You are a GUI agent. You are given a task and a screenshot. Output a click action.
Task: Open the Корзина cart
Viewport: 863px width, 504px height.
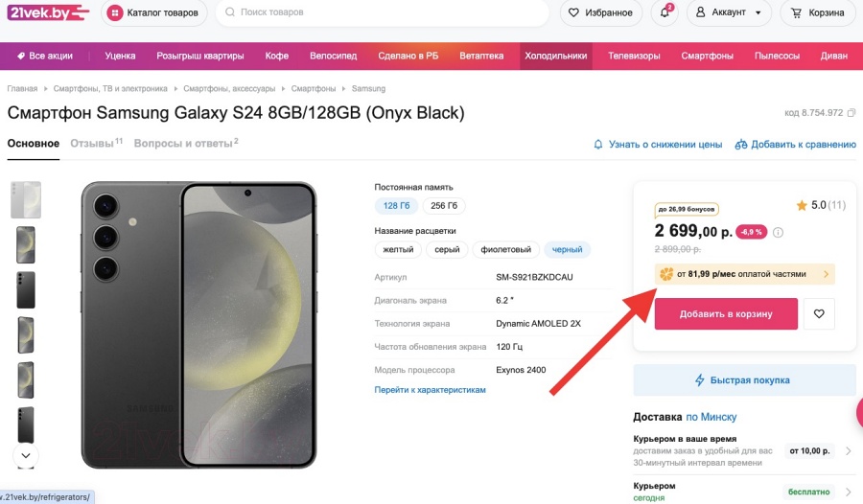pos(818,13)
